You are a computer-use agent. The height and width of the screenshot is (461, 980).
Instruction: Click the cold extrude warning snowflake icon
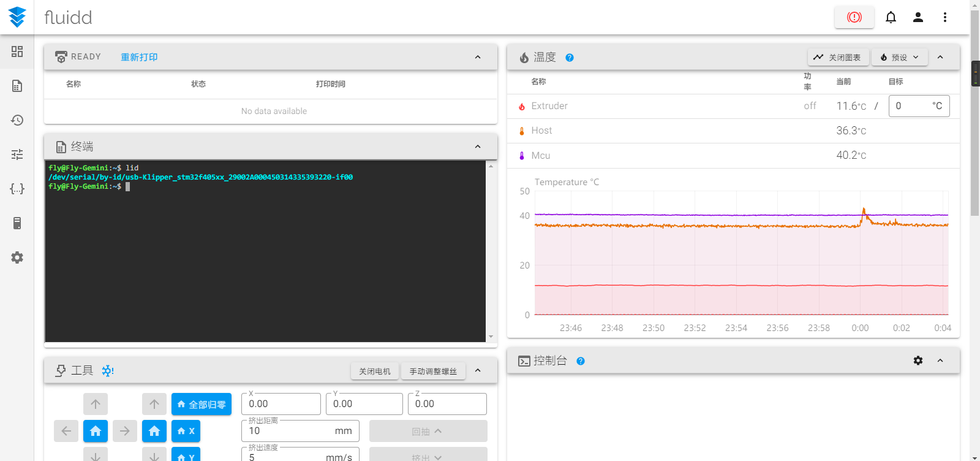108,371
